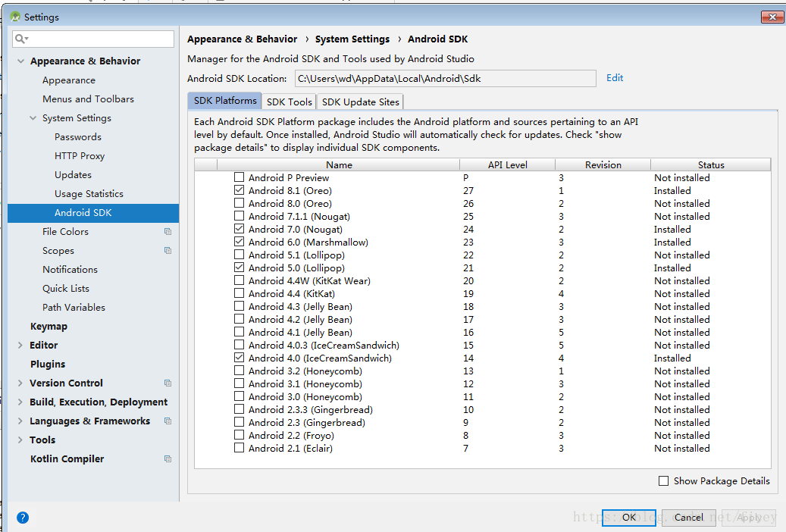
Task: Check Android 4.4 (KitKat) checkbox
Action: click(x=239, y=293)
